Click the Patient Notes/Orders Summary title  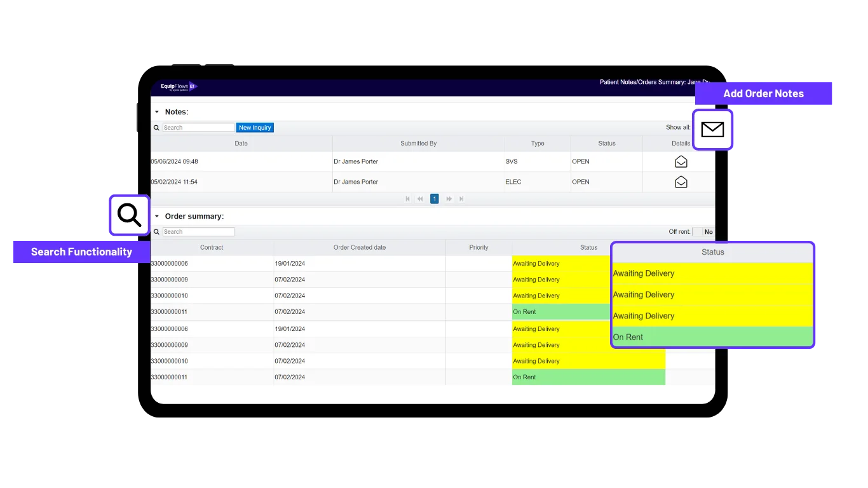click(654, 82)
